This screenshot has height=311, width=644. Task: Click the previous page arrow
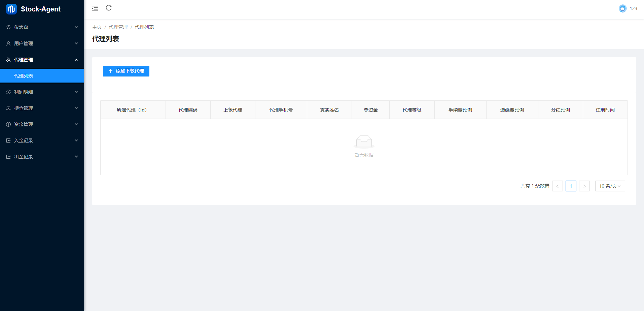tap(557, 186)
